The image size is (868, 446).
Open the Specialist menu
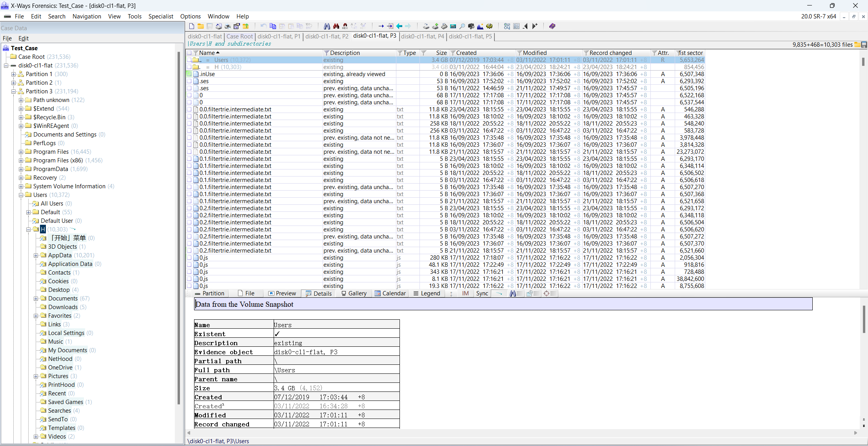[159, 16]
